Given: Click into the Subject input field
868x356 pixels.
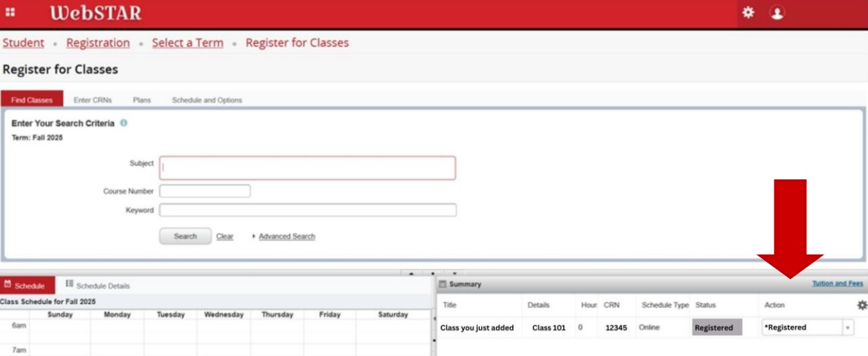Looking at the screenshot, I should click(308, 168).
